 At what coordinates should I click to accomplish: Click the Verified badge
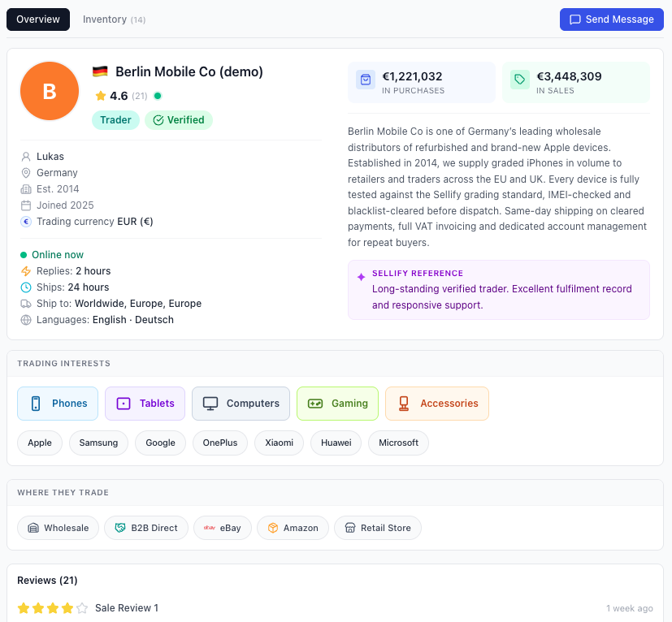coord(179,120)
